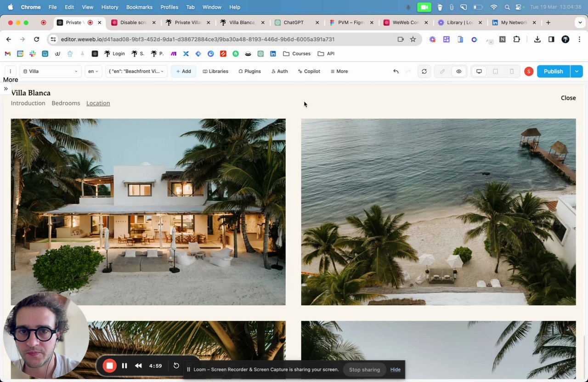
Task: Open the Slack bookmark
Action: [32, 54]
